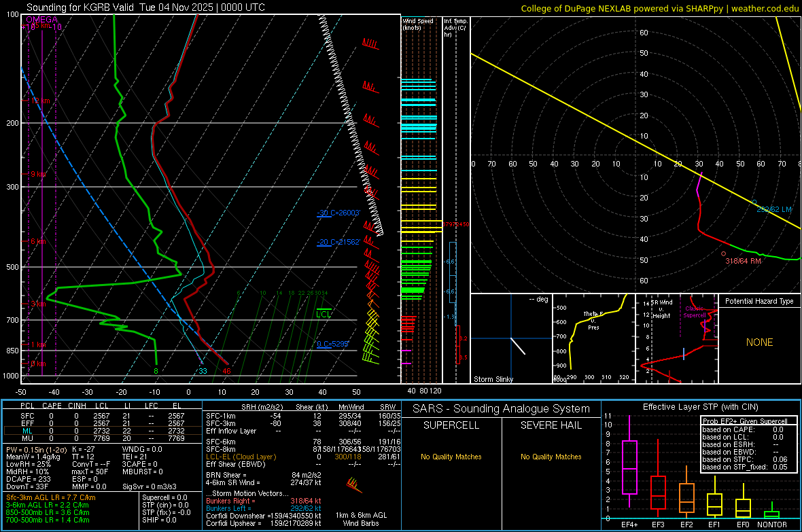Click the '3-6km AGL LR = 2.2 C/km' line
Viewport: 802px width, 532px height.
(x=48, y=505)
